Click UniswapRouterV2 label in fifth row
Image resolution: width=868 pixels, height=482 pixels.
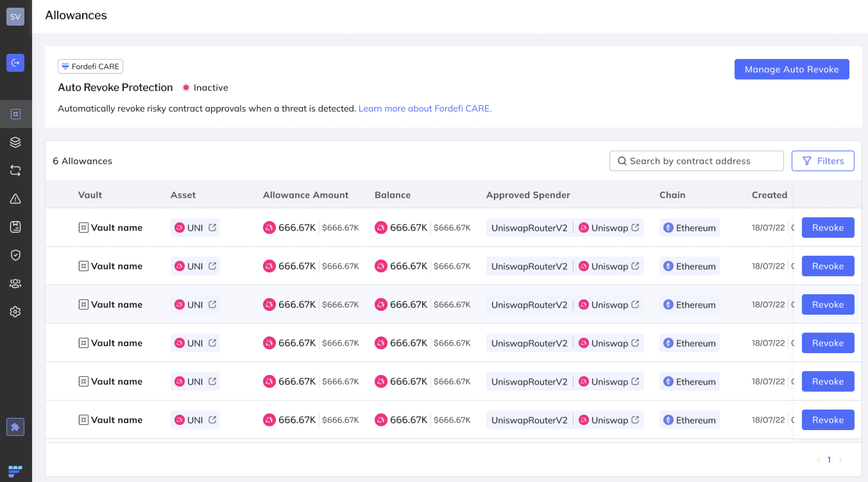pyautogui.click(x=529, y=382)
